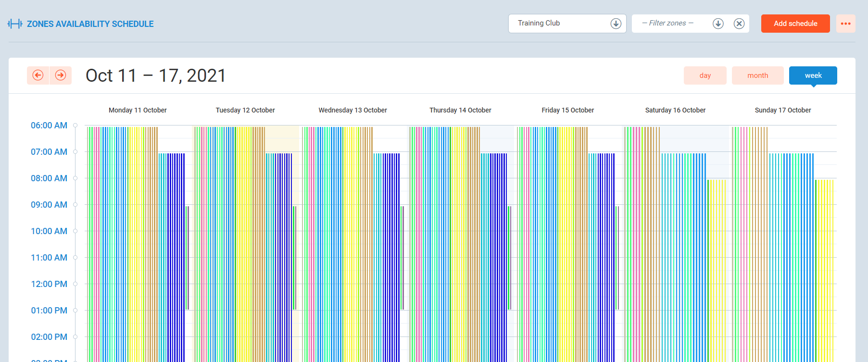Click the Zones Availability Schedule title
Viewport: 868px width, 362px height.
click(90, 24)
